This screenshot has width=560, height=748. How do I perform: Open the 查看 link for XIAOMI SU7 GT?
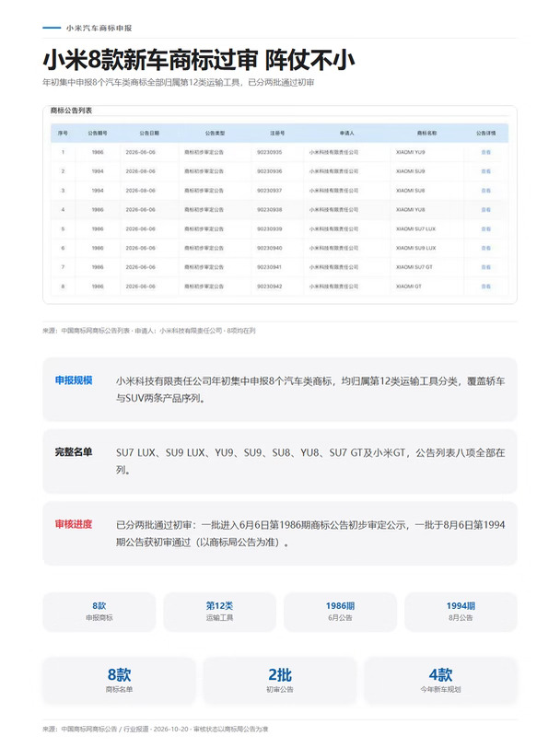pyautogui.click(x=485, y=267)
